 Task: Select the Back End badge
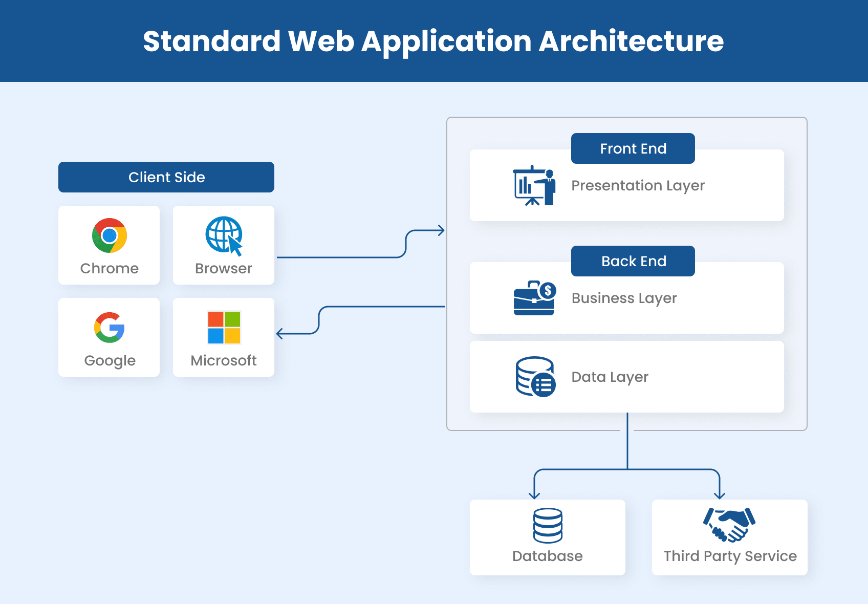(633, 261)
